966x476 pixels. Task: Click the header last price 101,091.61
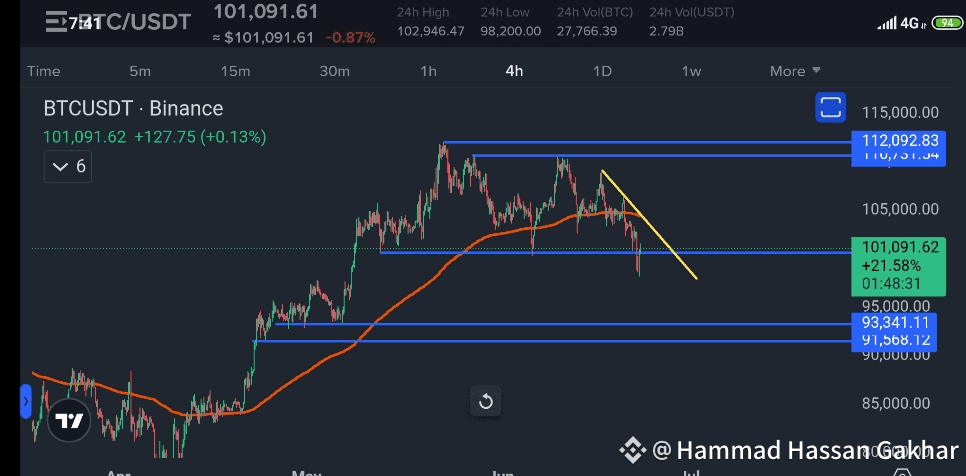pos(266,12)
